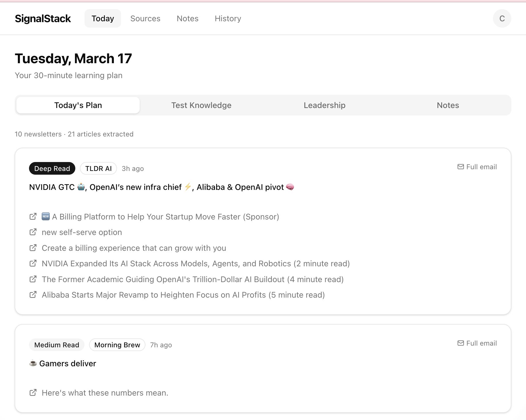
Task: Click the Medium Read badge
Action: (x=57, y=345)
